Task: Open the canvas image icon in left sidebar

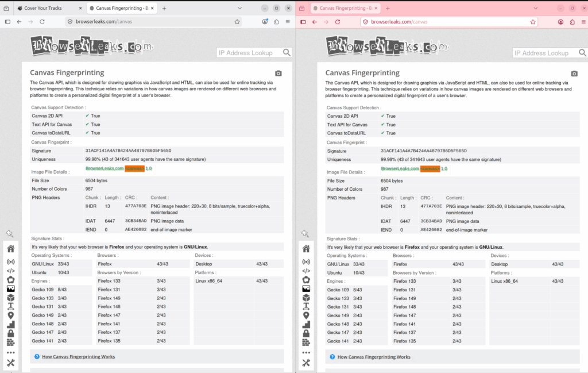Action: [x=10, y=289]
